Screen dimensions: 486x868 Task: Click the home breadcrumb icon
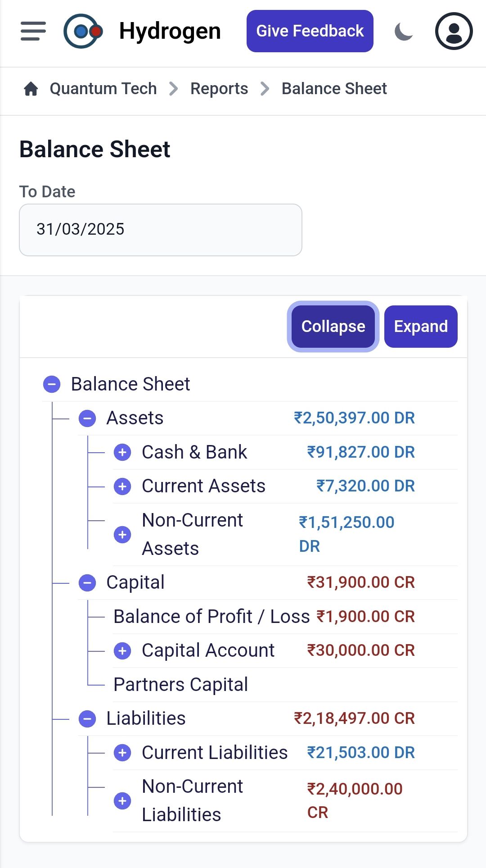(31, 89)
